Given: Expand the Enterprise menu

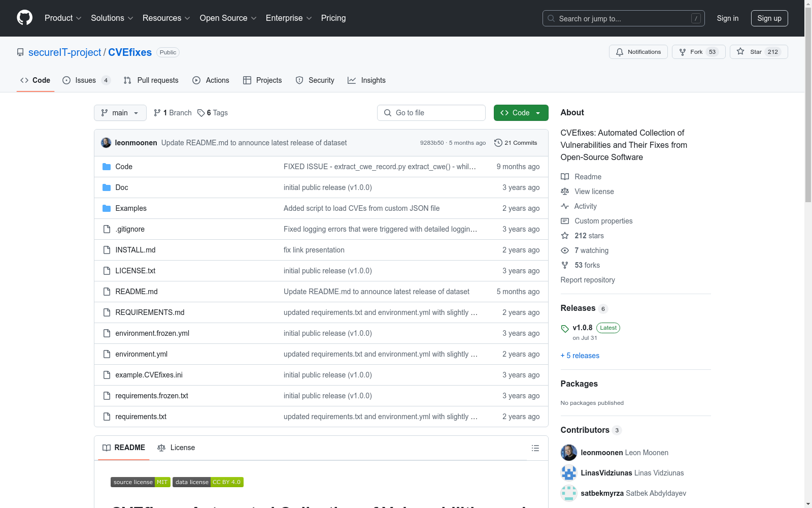Looking at the screenshot, I should pyautogui.click(x=289, y=18).
